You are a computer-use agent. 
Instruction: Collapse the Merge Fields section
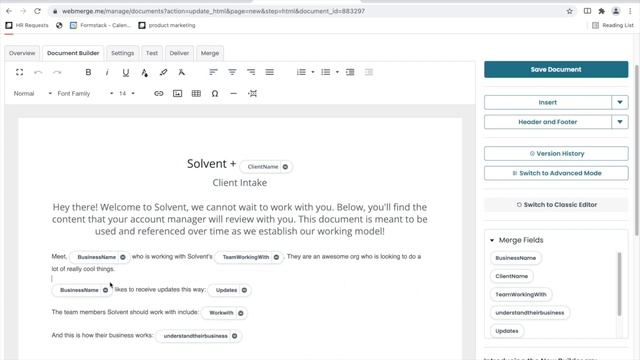pyautogui.click(x=492, y=240)
